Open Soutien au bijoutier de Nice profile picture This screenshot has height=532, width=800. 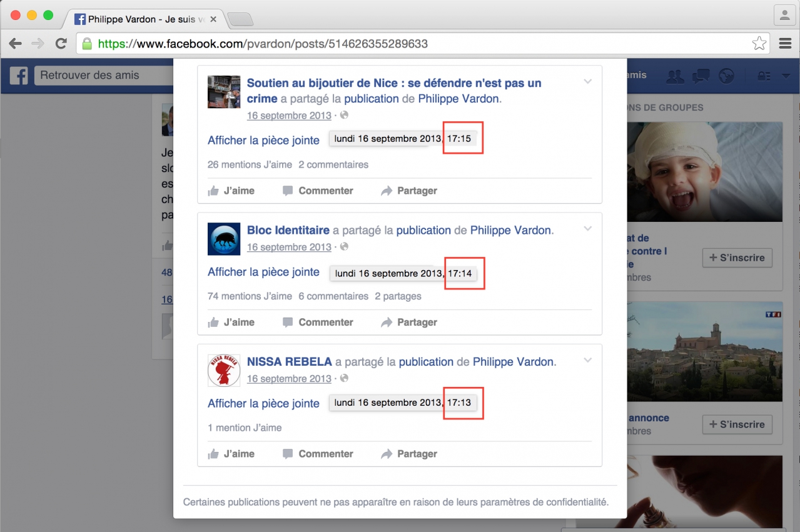click(224, 92)
